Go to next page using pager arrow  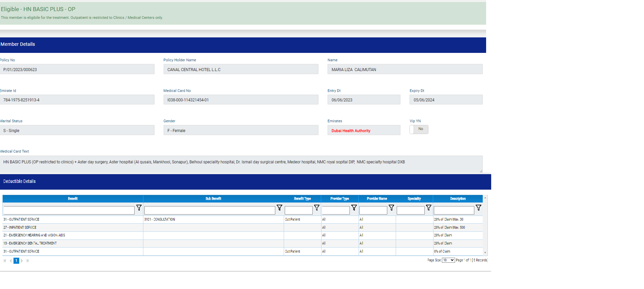(22, 261)
